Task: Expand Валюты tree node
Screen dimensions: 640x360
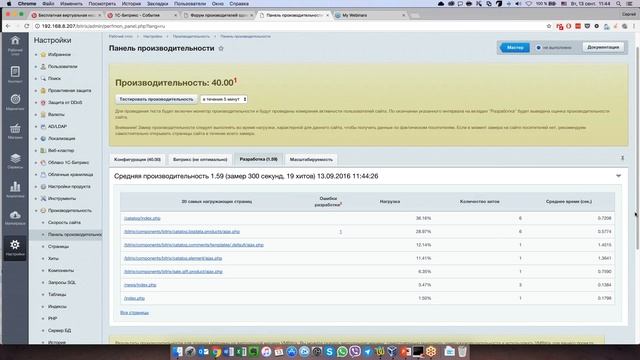Action: (x=36, y=115)
